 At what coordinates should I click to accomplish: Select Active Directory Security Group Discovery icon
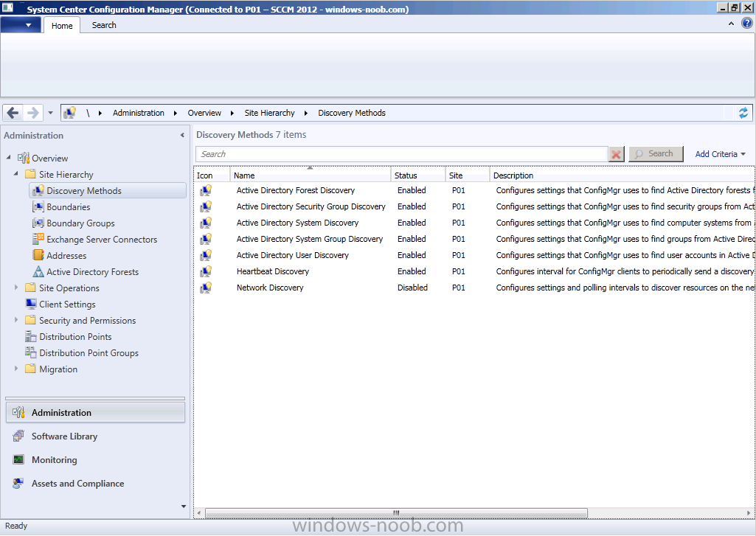click(206, 206)
